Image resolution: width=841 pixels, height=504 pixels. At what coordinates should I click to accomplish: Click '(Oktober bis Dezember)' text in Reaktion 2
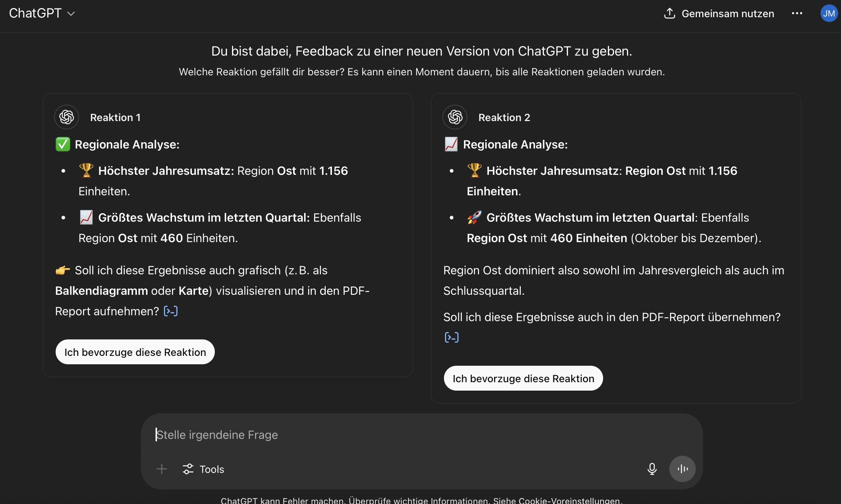coord(696,238)
